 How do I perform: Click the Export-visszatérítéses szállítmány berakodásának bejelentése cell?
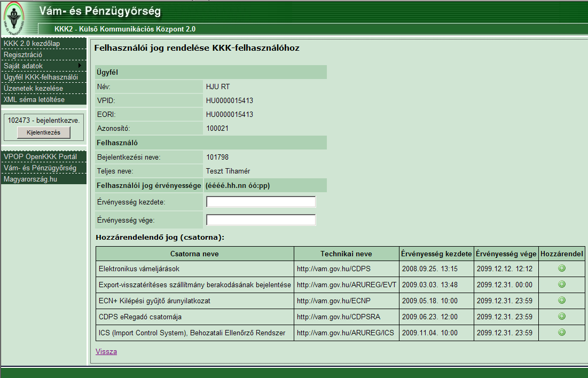[194, 285]
